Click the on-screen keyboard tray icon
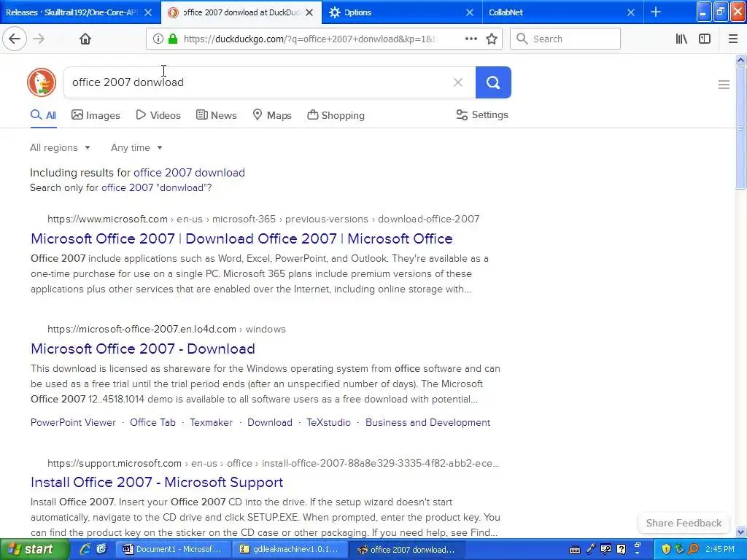The width and height of the screenshot is (747, 560). [575, 550]
